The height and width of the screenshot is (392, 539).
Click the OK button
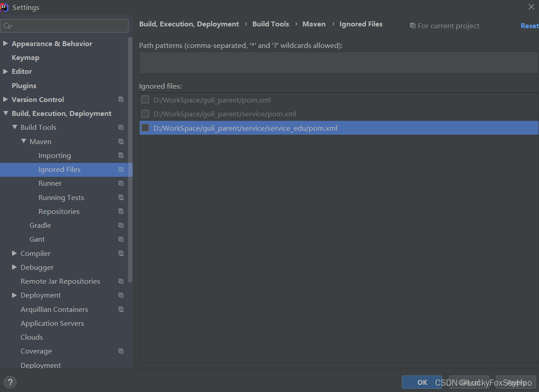tap(422, 382)
